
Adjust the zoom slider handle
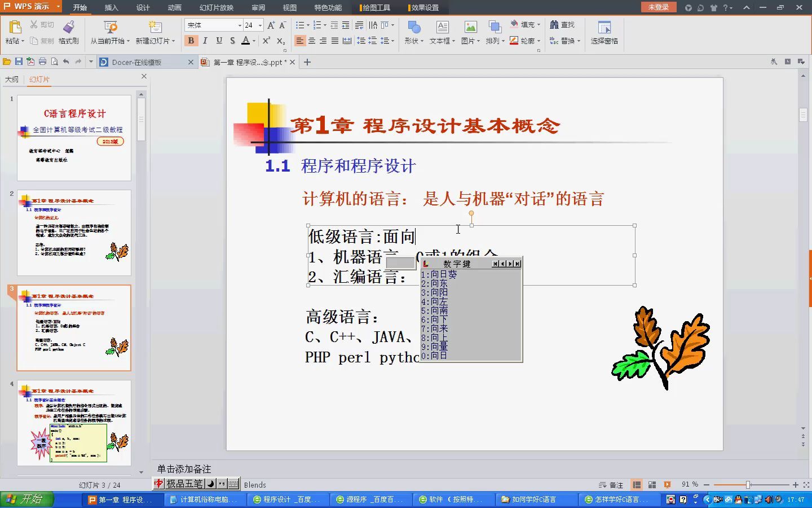tap(748, 485)
